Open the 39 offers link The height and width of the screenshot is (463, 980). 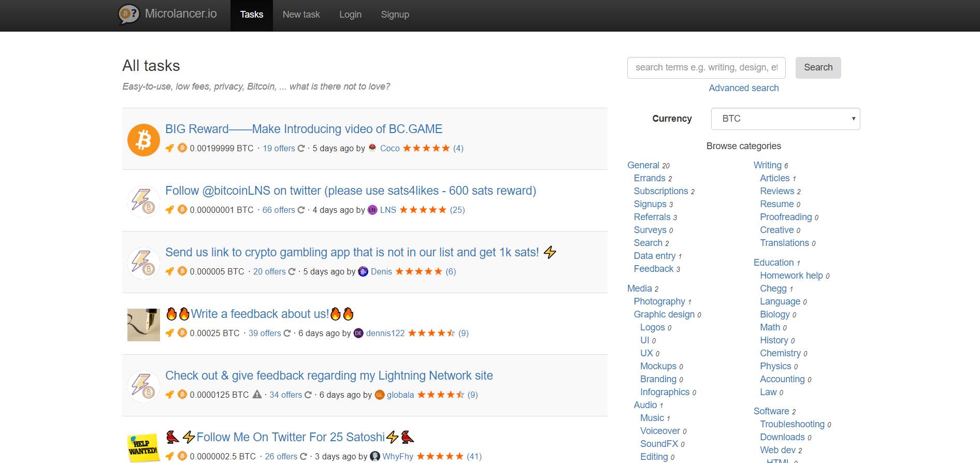click(265, 334)
